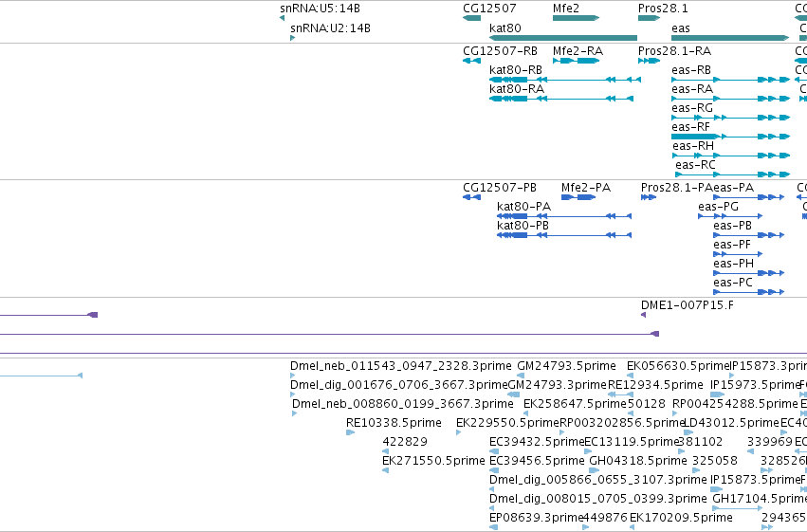Select the Dmel_dig_001676_0706_3667.3prime label
The width and height of the screenshot is (807, 532).
(399, 385)
